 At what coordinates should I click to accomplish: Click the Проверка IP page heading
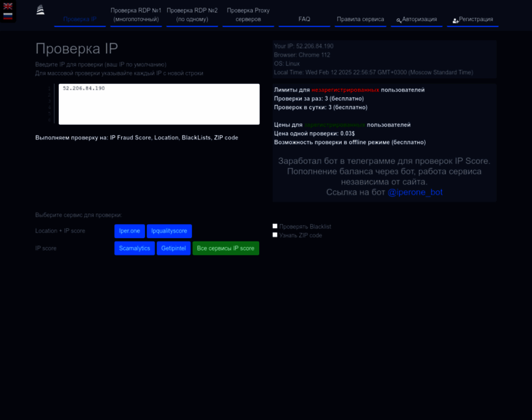tap(77, 48)
